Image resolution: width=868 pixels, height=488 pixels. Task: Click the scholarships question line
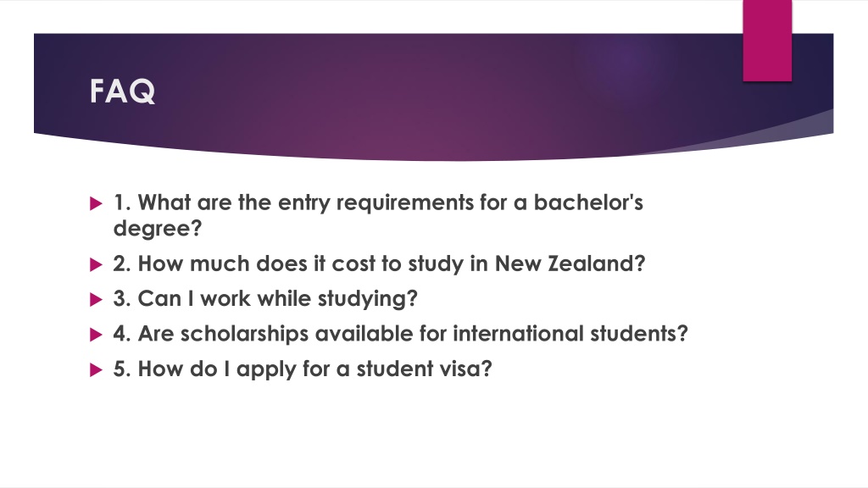[x=400, y=334]
